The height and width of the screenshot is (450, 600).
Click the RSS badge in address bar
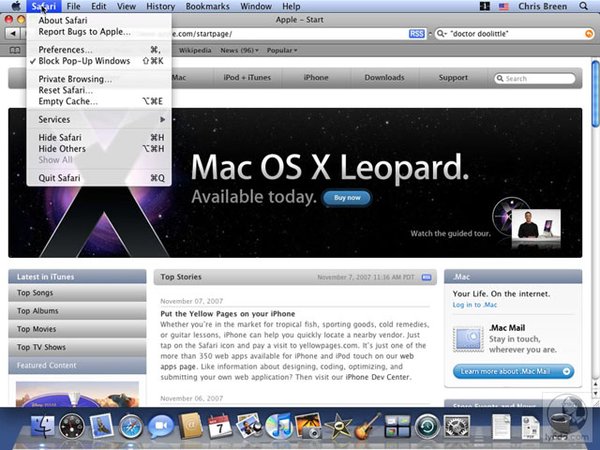416,34
